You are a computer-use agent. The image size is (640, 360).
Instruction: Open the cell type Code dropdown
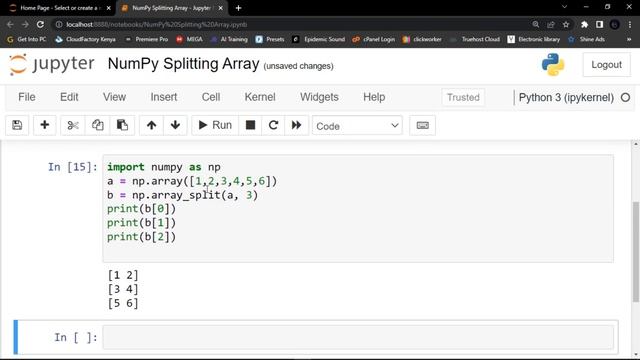pos(357,126)
